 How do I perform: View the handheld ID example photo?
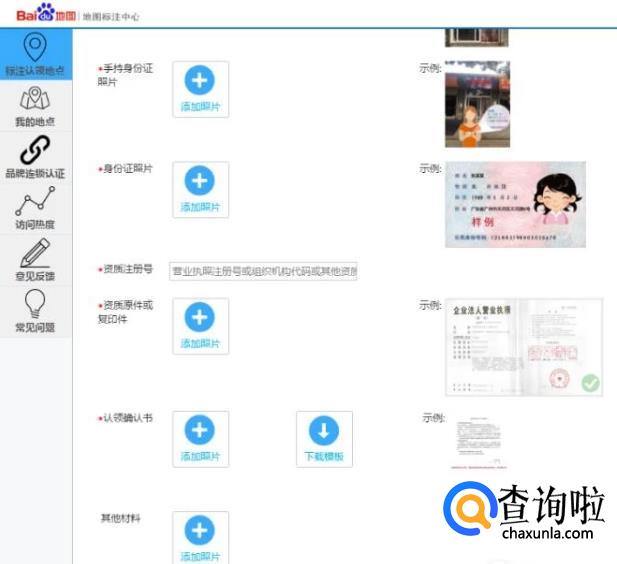(x=477, y=104)
